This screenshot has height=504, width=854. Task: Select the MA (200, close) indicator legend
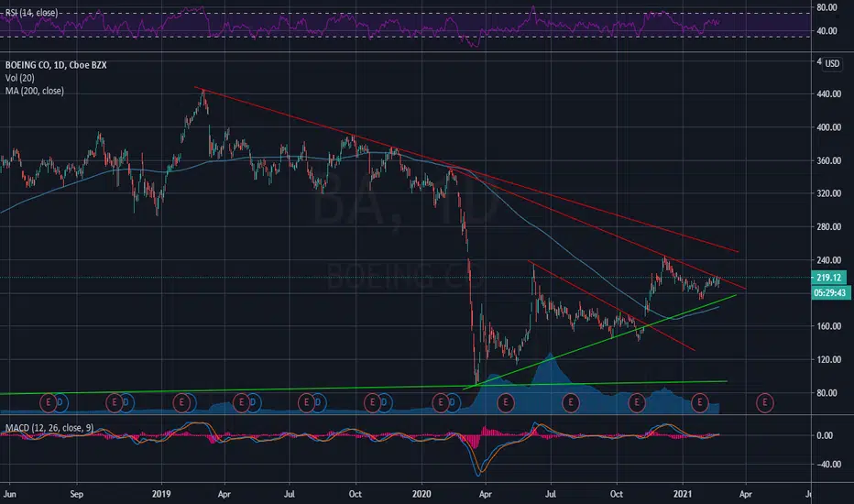pyautogui.click(x=34, y=91)
